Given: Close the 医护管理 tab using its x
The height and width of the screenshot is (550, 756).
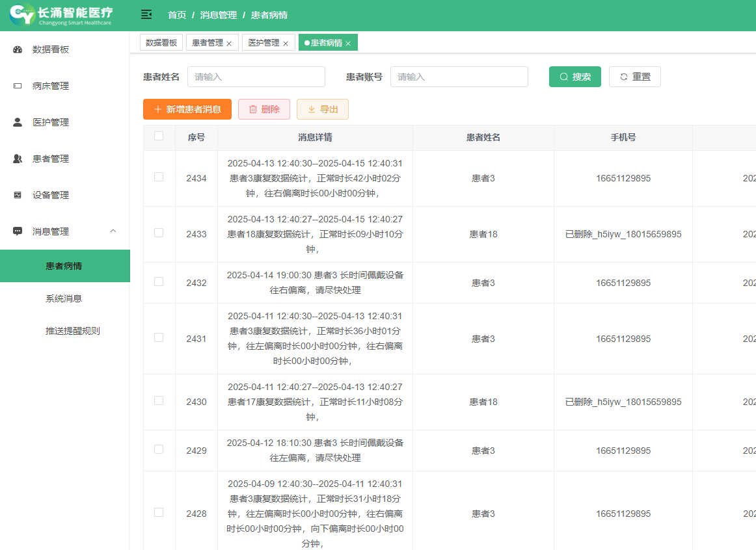Looking at the screenshot, I should (285, 44).
